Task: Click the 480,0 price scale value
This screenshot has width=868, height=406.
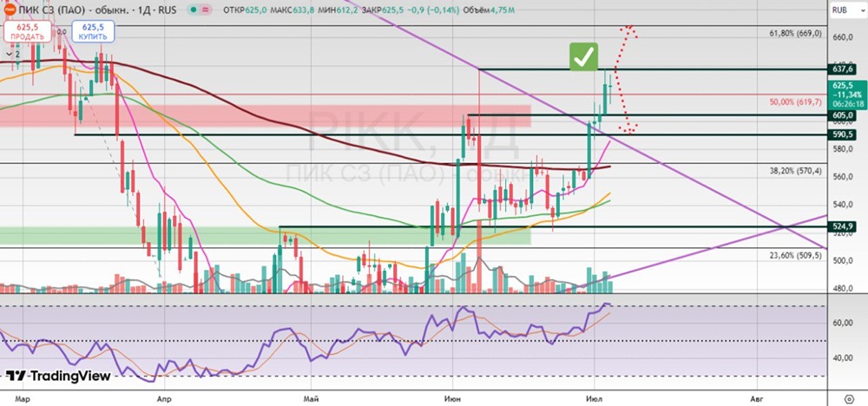Action: (843, 288)
